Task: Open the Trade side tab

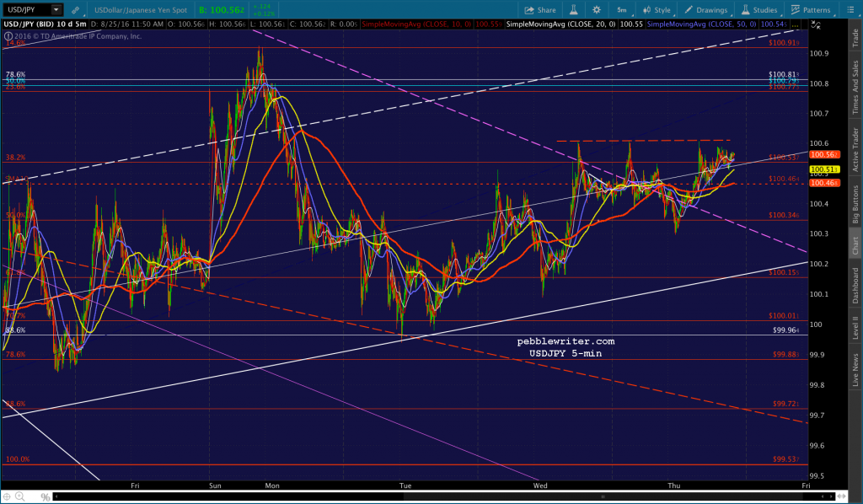Action: pos(855,38)
